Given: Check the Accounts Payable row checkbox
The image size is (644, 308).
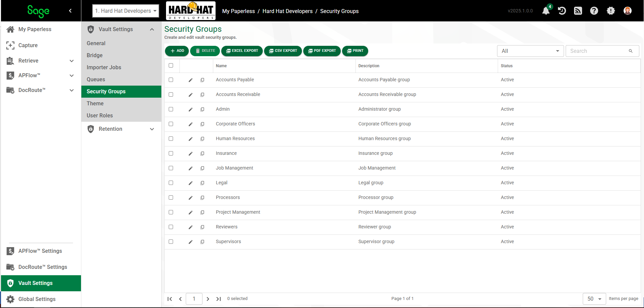Looking at the screenshot, I should [x=171, y=80].
